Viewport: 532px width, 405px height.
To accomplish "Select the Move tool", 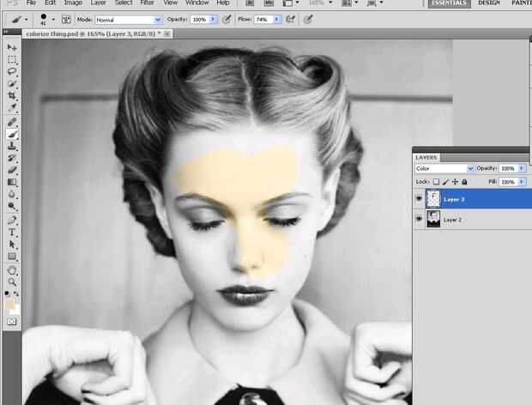I will [12, 47].
